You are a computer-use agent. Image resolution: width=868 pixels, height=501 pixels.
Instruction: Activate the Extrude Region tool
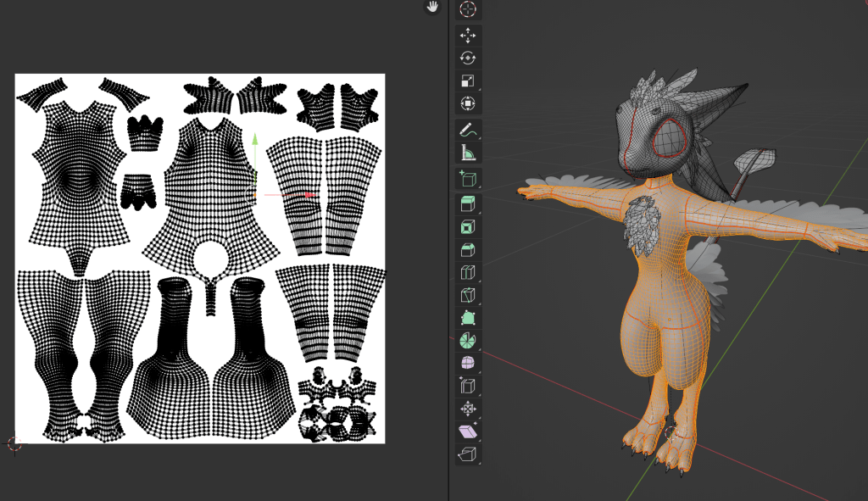(468, 204)
